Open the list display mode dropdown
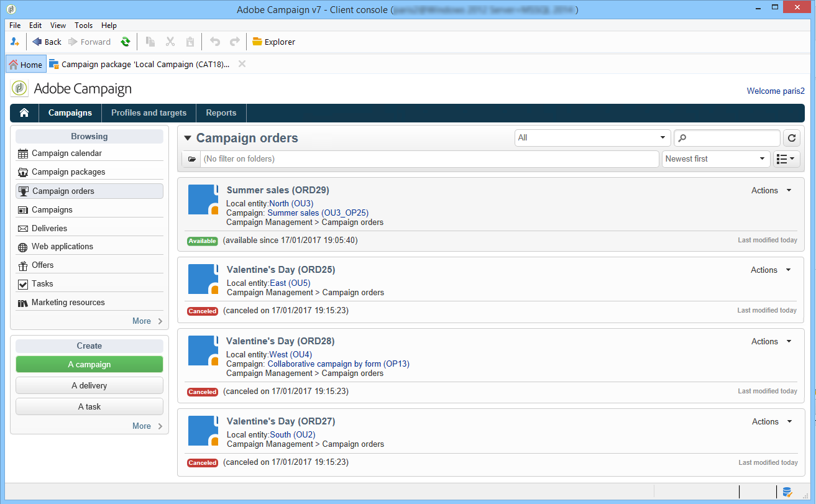816x504 pixels. (x=786, y=159)
